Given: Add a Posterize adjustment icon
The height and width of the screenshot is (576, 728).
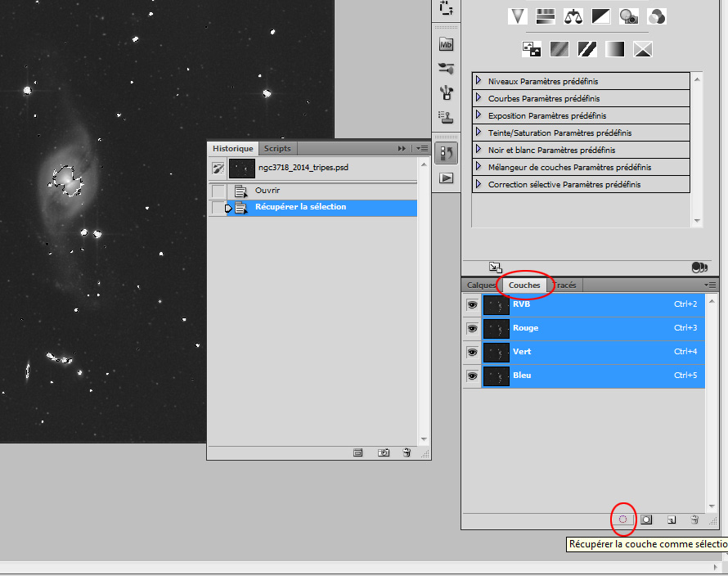Looking at the screenshot, I should tap(559, 49).
